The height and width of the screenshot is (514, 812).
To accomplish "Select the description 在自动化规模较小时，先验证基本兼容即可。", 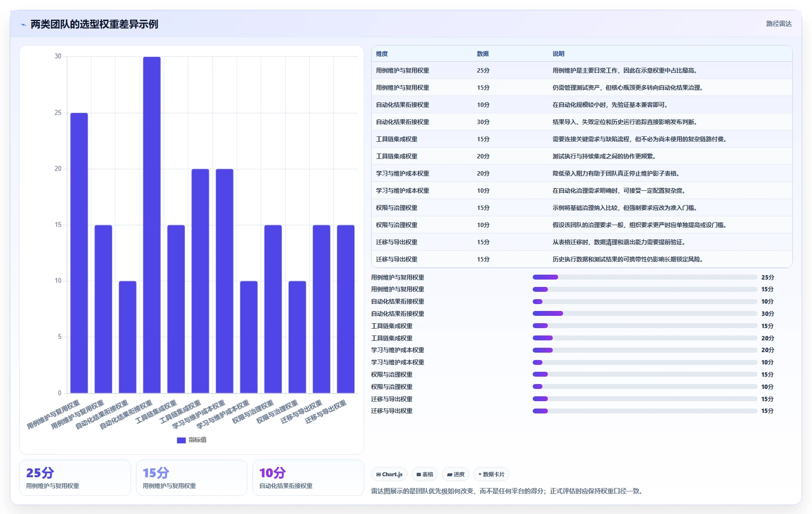I will [x=611, y=105].
